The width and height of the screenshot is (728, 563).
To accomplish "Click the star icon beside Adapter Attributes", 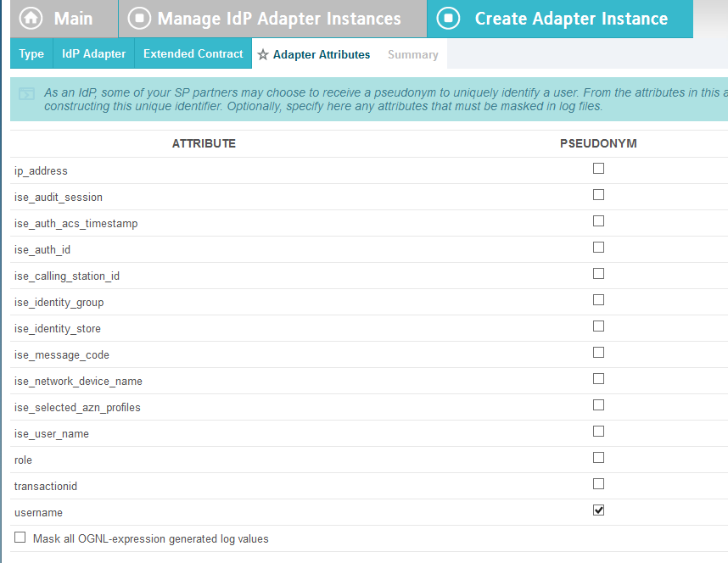I will (x=263, y=55).
